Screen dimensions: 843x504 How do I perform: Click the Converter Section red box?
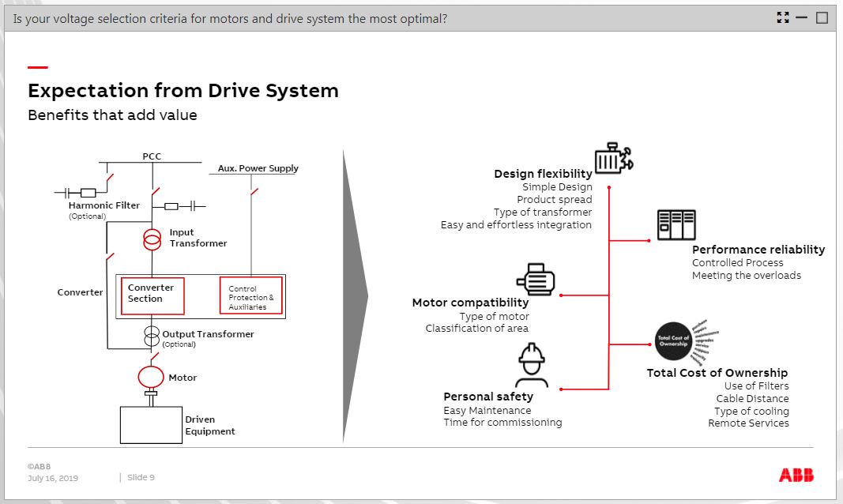[152, 295]
